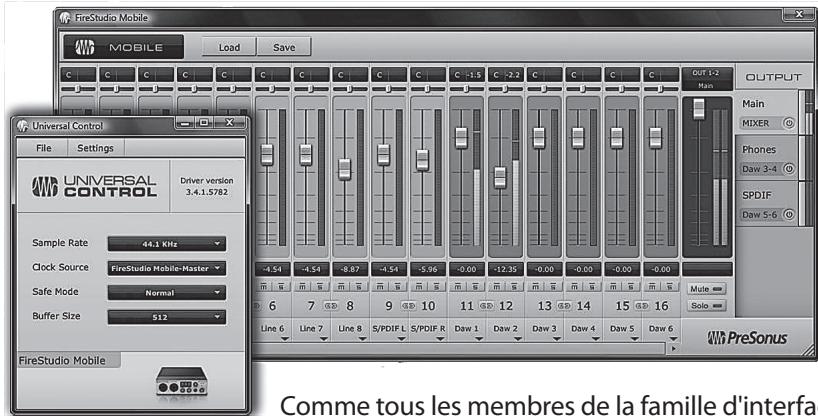Image resolution: width=818 pixels, height=417 pixels.
Task: Click the power icon next to MIXER
Action: coord(788,123)
